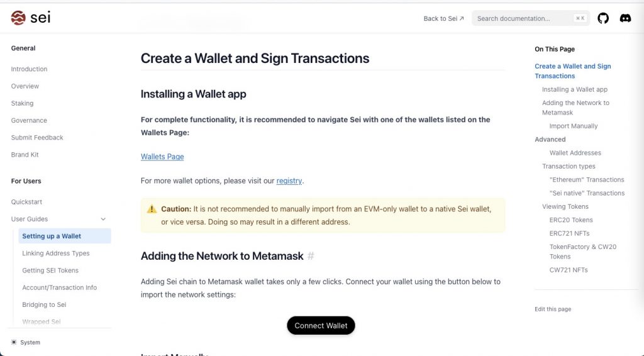The width and height of the screenshot is (644, 356).
Task: Open the Back to Sei link
Action: 443,18
